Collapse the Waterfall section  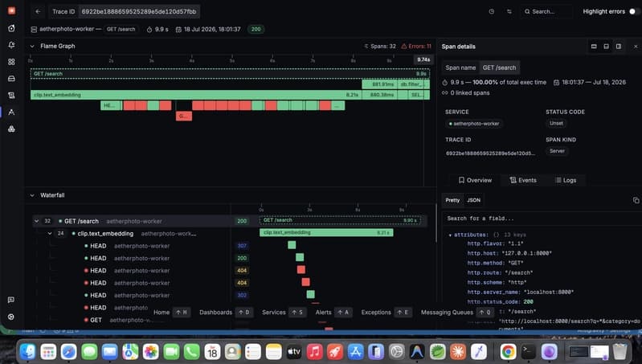32,195
